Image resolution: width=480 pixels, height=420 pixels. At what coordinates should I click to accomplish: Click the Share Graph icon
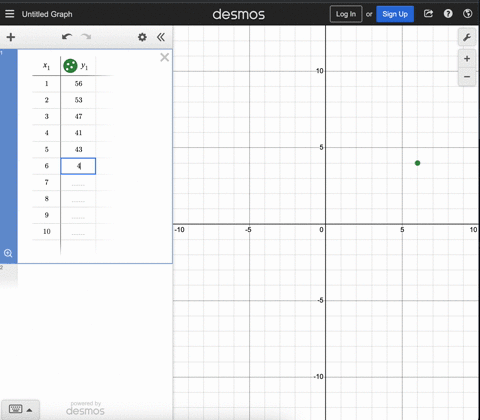point(428,14)
